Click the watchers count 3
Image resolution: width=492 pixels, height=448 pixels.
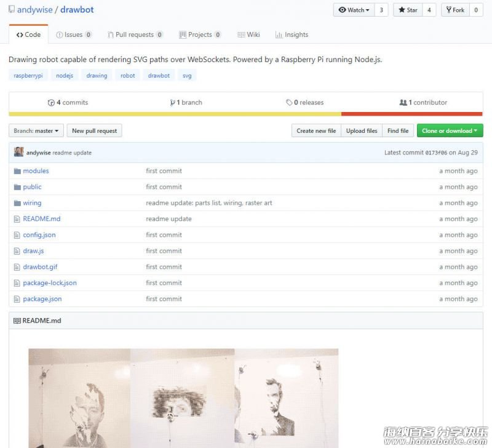(381, 10)
